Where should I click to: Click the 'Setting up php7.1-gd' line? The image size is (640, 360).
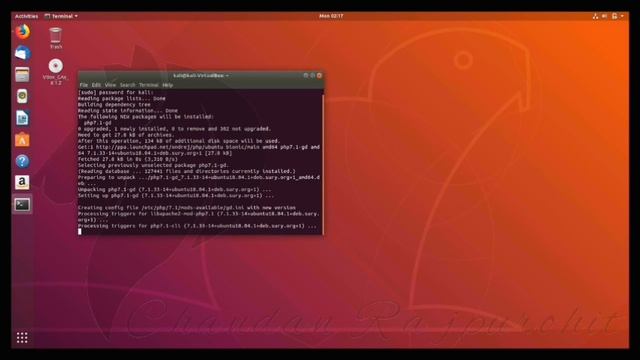[176, 196]
